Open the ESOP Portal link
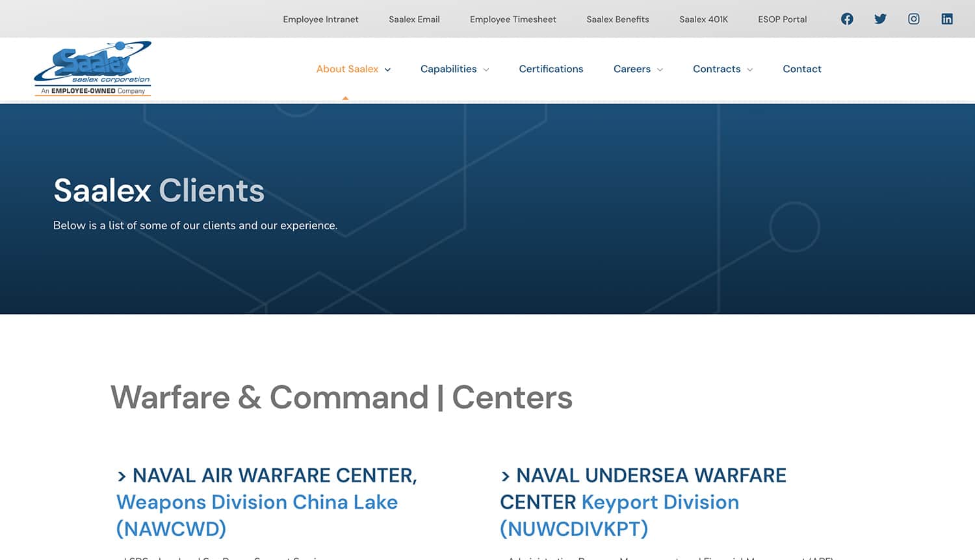 782,19
